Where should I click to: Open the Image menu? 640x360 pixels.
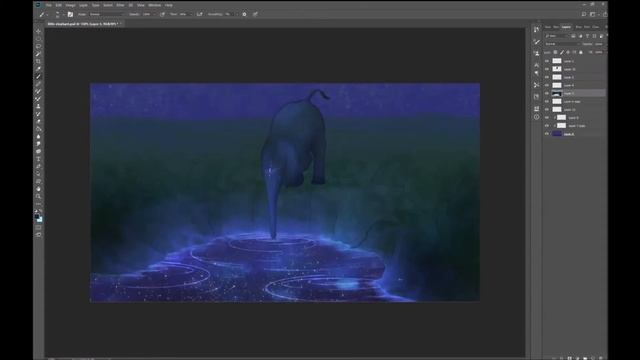click(70, 5)
